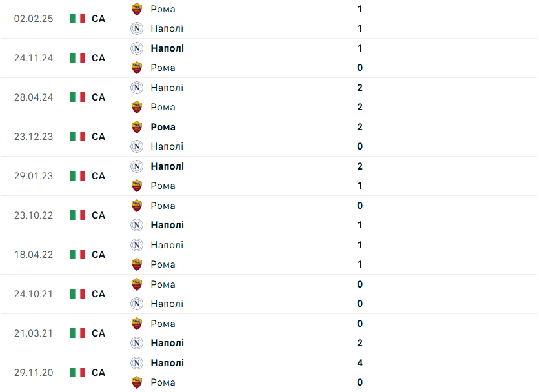The width and height of the screenshot is (539, 392).
Task: Click Roma crest in 02.02.25 match
Action: [136, 9]
